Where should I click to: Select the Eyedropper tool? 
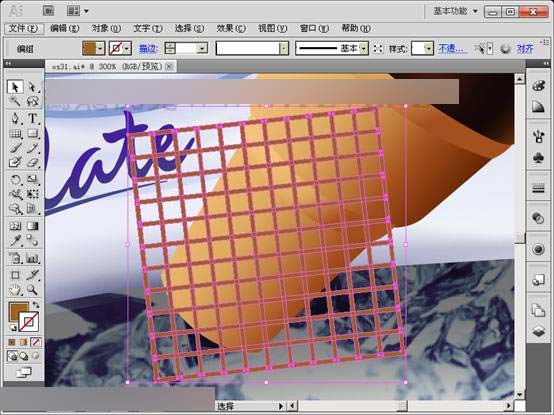click(15, 241)
